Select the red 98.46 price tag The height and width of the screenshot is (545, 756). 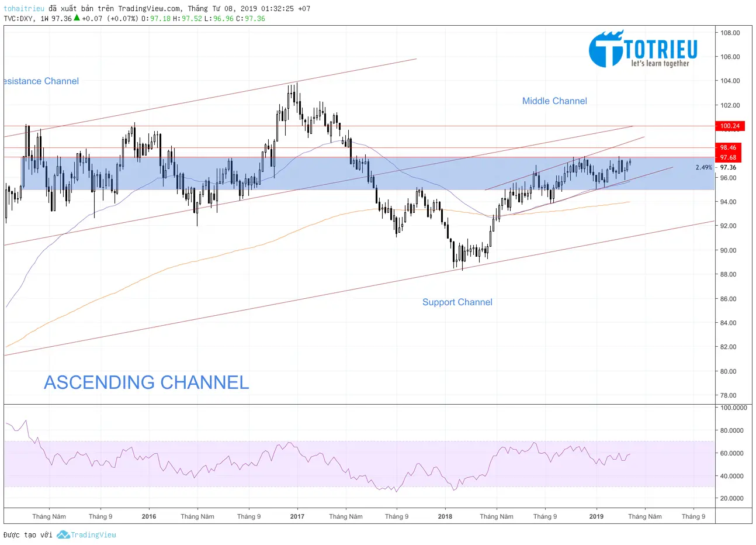coord(727,148)
